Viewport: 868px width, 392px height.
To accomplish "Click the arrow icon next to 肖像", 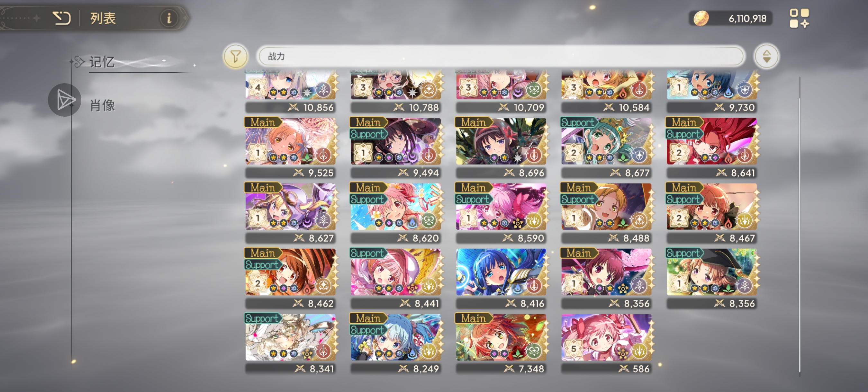I will [x=65, y=100].
